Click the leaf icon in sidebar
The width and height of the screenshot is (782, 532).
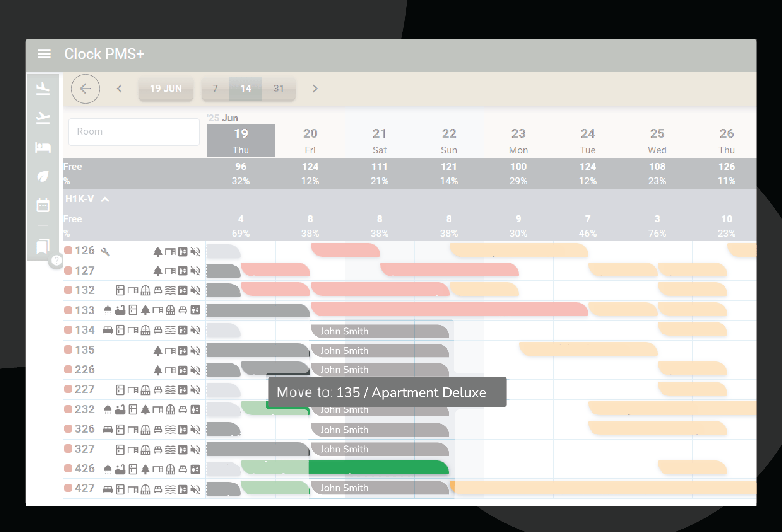[x=43, y=176]
